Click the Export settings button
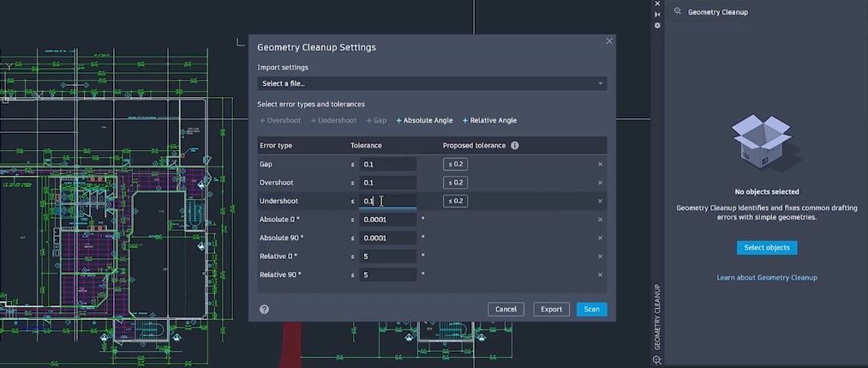868x368 pixels. click(551, 310)
